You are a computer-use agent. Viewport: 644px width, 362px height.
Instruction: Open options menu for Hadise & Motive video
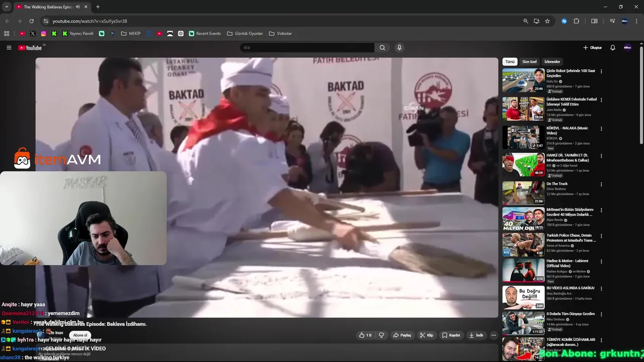pos(601,261)
